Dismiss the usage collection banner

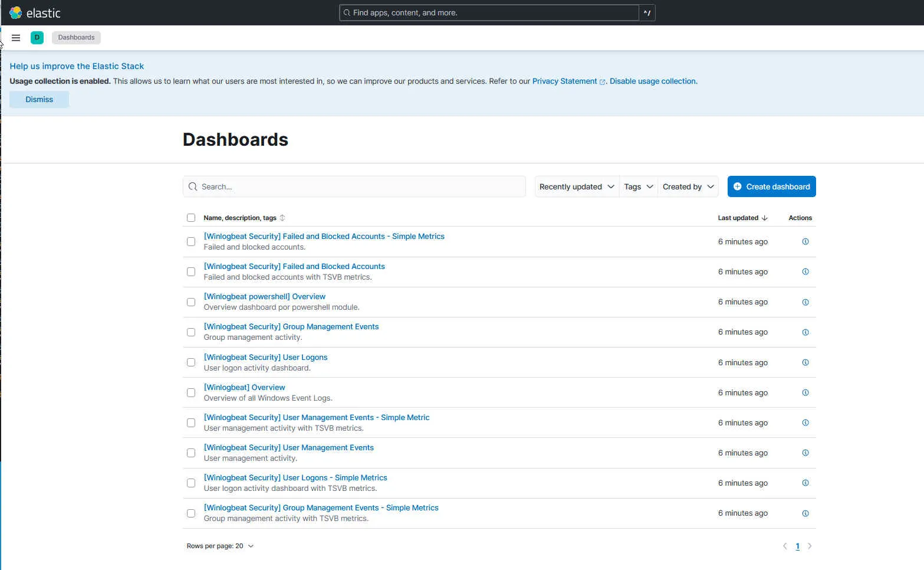point(39,99)
